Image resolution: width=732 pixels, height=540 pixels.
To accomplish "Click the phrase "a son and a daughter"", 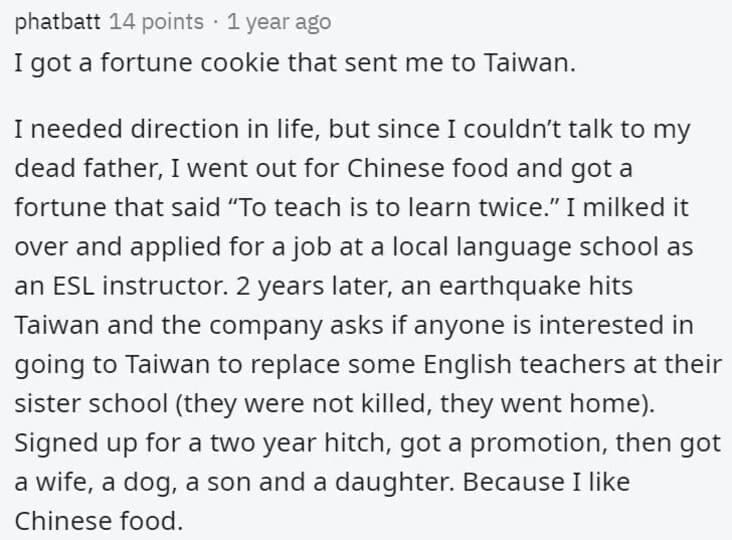I will click(325, 479).
